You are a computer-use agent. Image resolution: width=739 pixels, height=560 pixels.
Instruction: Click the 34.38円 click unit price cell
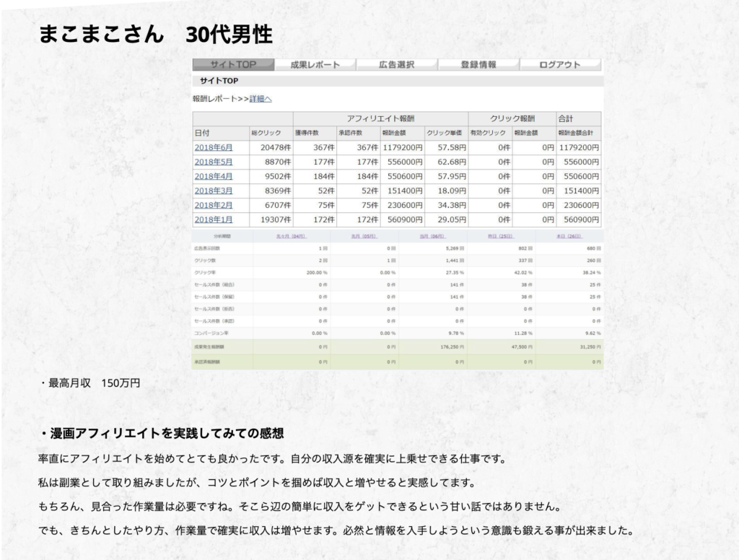click(446, 205)
